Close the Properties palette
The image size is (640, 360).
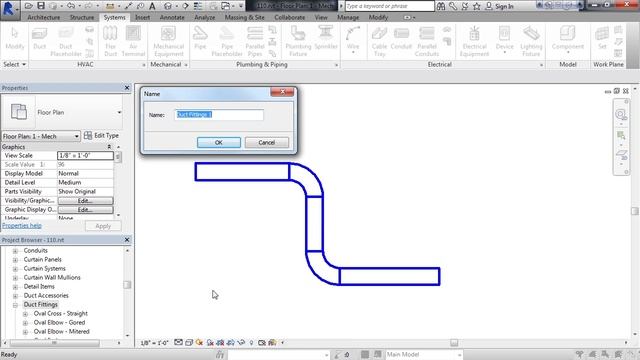[x=127, y=88]
